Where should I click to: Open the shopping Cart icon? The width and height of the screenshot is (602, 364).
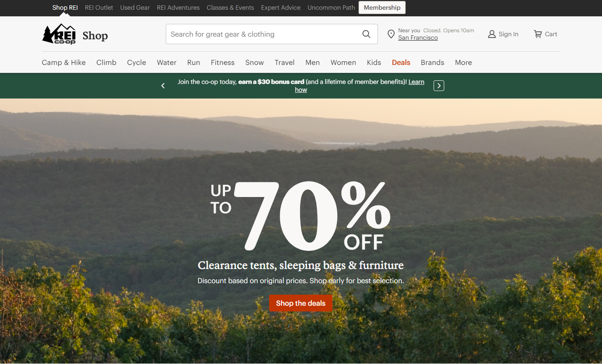[x=538, y=34]
